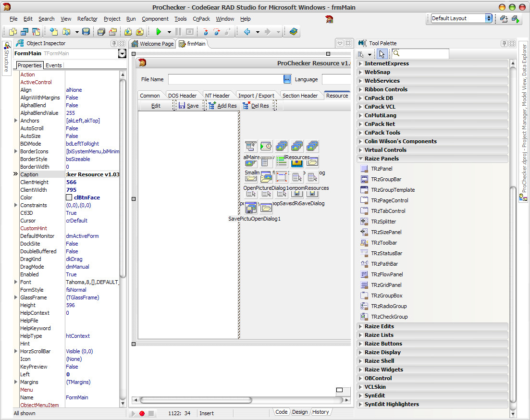
Task: Choose TRzToolbar from Raize Panels
Action: pyautogui.click(x=384, y=243)
